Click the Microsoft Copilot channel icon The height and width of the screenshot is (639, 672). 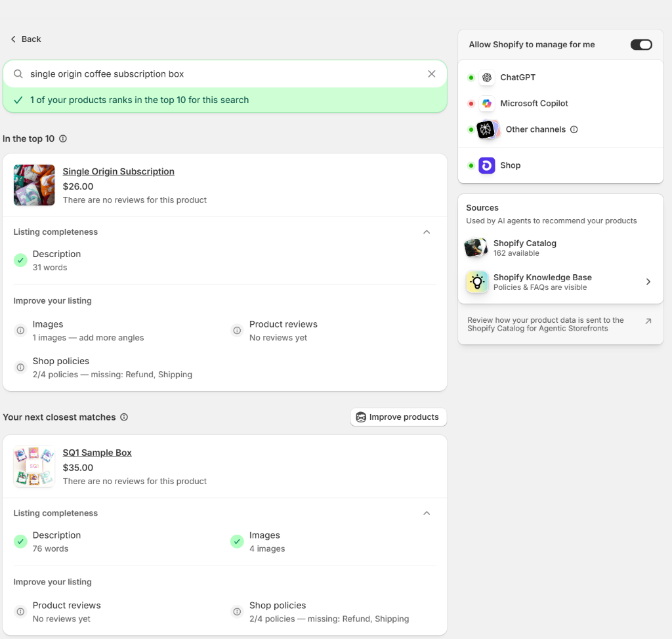(x=487, y=103)
